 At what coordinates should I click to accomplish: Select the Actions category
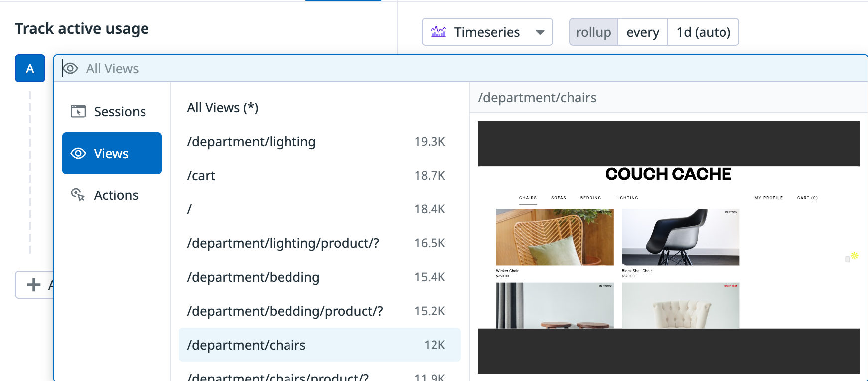pyautogui.click(x=112, y=195)
